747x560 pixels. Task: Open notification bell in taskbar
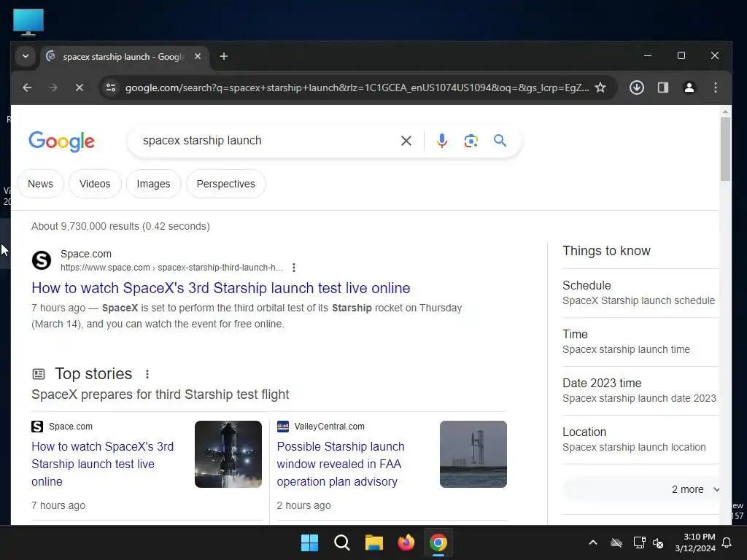727,542
